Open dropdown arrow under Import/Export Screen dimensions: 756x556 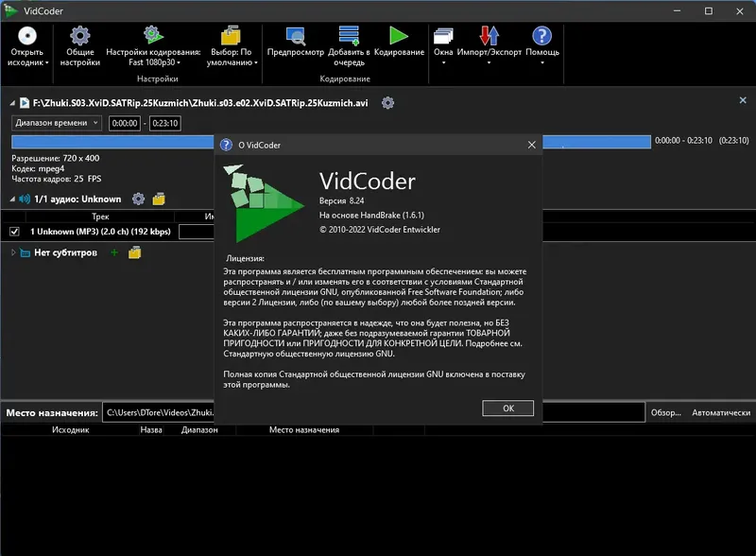pos(489,62)
